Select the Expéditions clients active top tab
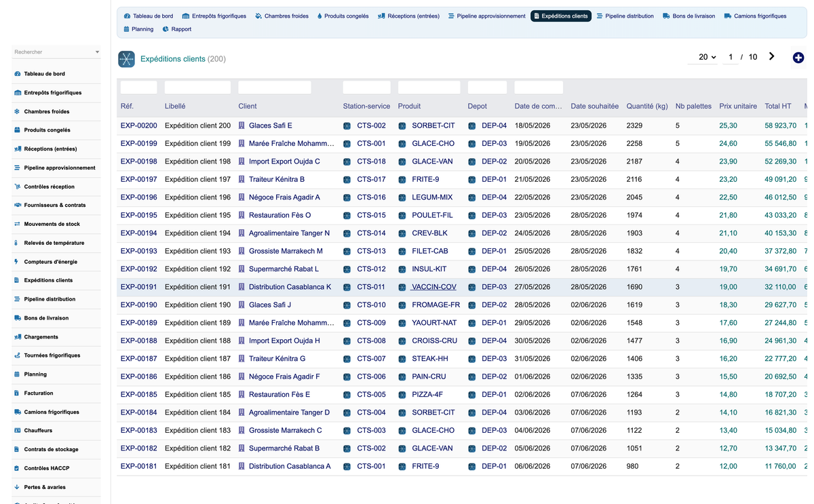This screenshot has width=814, height=504. coord(561,16)
